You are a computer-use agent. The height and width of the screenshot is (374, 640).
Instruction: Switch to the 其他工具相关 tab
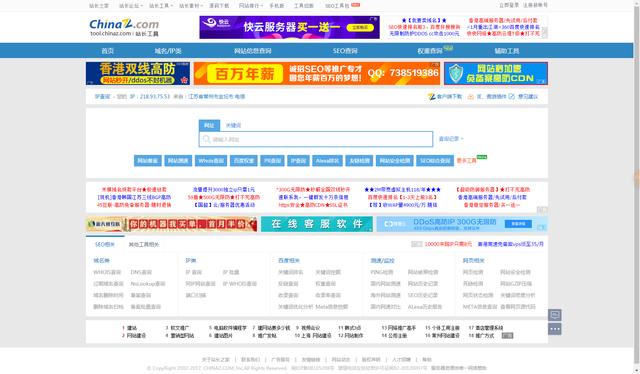click(x=144, y=244)
